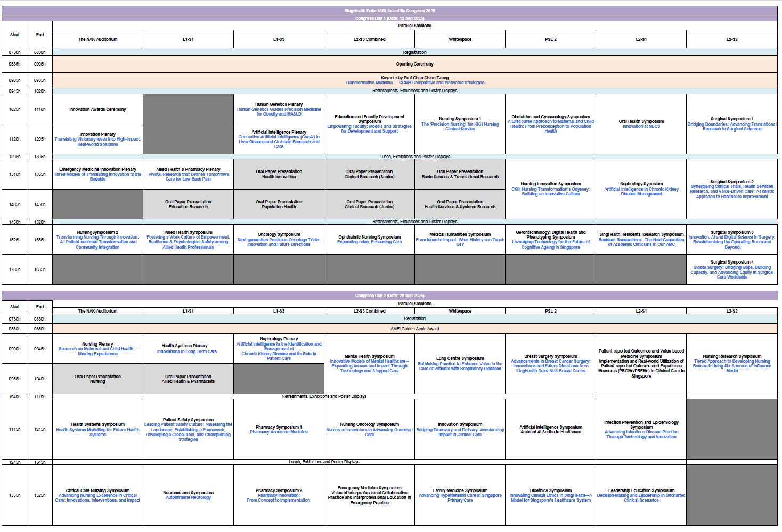Image resolution: width=782 pixels, height=532 pixels.
Task: Click Oral Paper Presentation Clinical Research (Senior)
Action: click(369, 174)
